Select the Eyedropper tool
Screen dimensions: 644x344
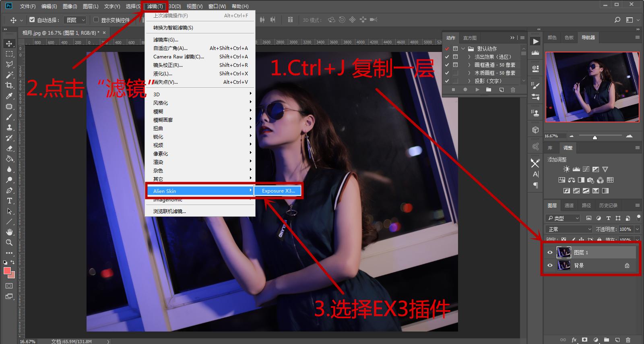9,96
